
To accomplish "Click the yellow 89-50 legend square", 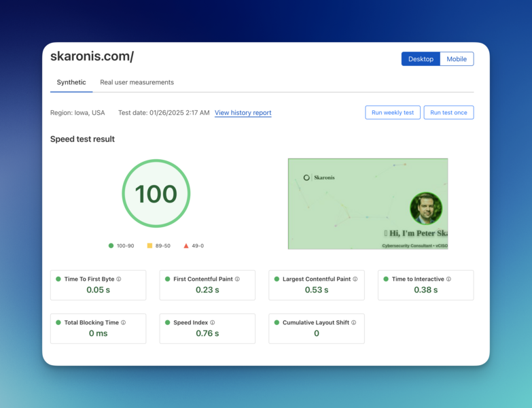I will pyautogui.click(x=149, y=245).
